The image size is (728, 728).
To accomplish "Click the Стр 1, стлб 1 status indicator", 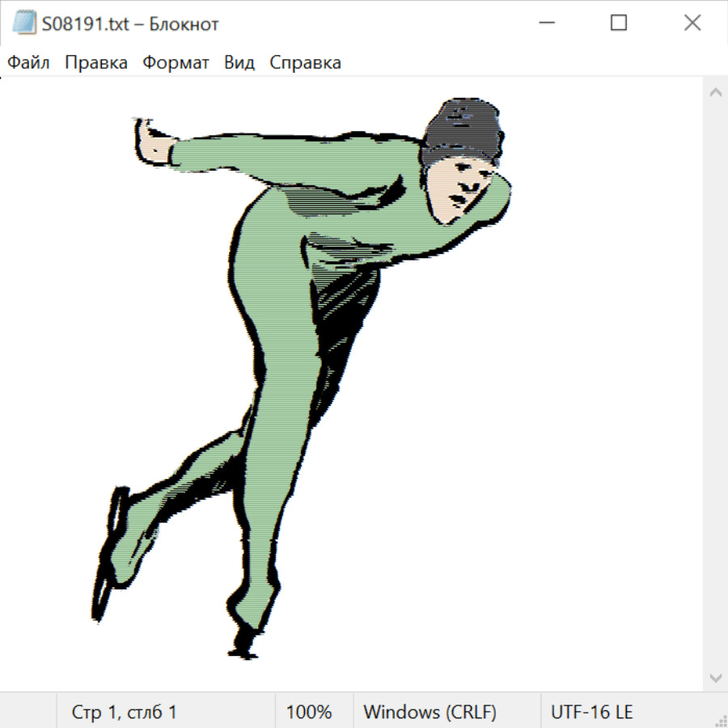I will coord(125,713).
